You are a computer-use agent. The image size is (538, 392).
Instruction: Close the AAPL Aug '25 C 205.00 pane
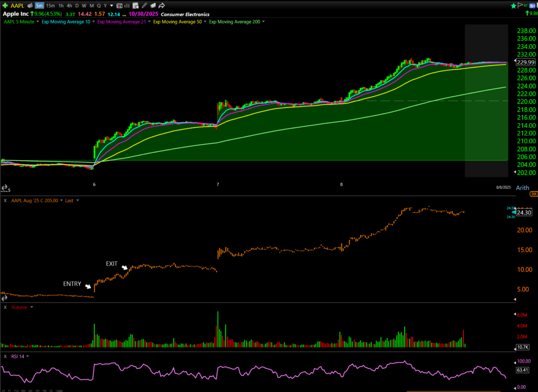pos(5,200)
